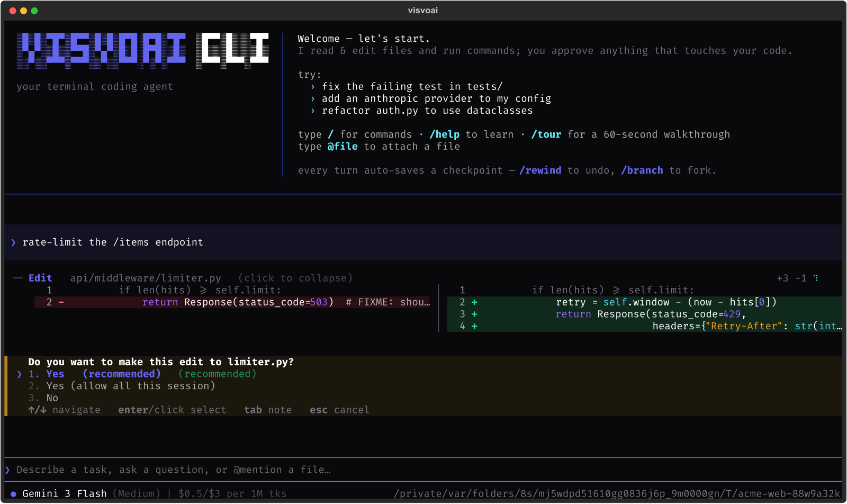Click the /tour walkthrough command
This screenshot has width=847, height=504.
click(x=546, y=134)
